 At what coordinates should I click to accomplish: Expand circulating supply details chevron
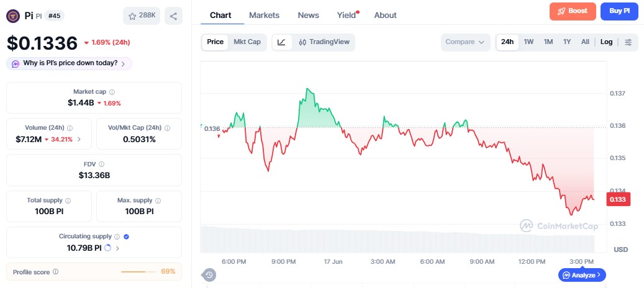[x=118, y=248]
